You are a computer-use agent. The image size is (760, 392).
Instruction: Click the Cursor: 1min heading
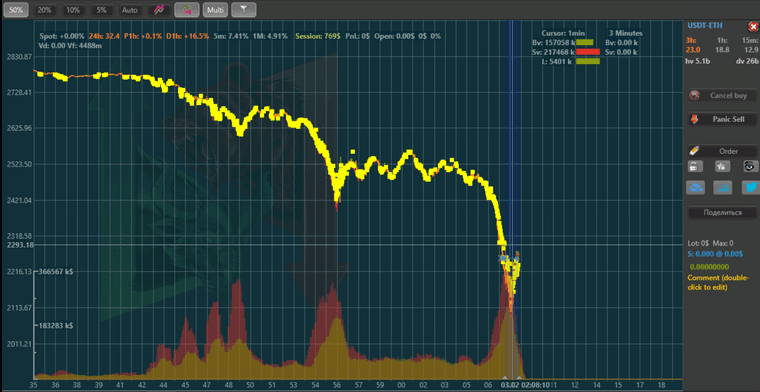pos(563,33)
